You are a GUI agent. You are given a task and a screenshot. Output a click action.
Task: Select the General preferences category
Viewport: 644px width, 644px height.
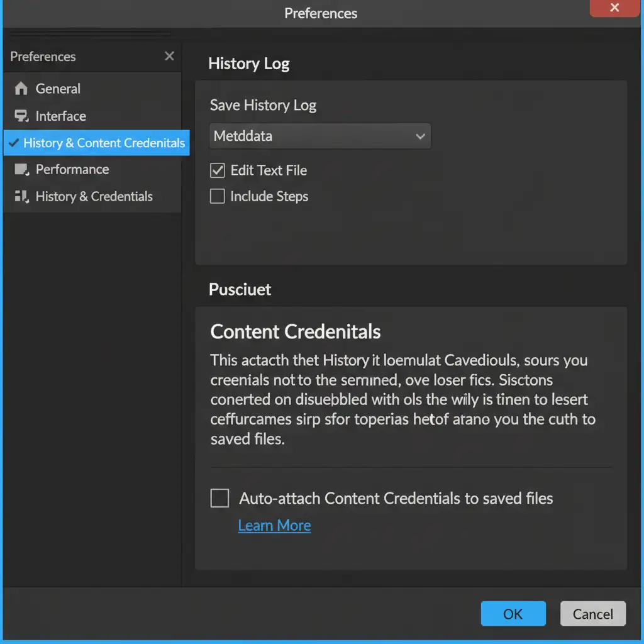[x=58, y=89]
